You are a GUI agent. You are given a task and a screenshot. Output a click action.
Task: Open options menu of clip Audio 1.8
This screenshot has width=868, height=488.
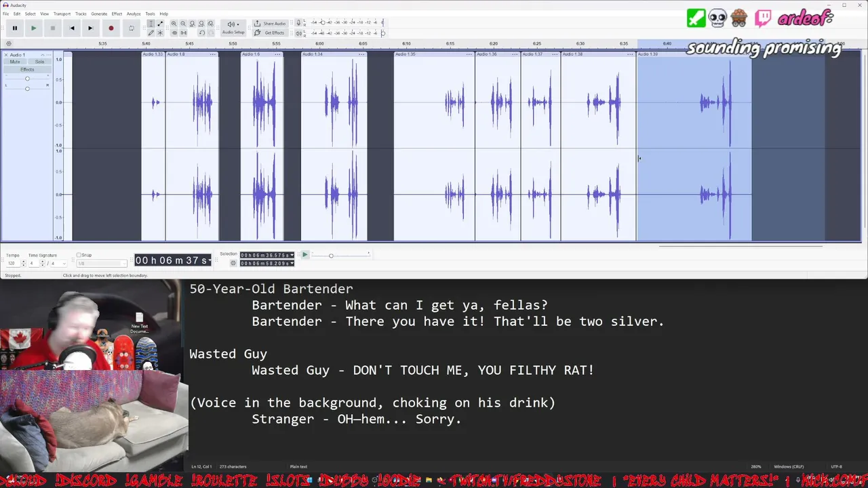point(212,54)
